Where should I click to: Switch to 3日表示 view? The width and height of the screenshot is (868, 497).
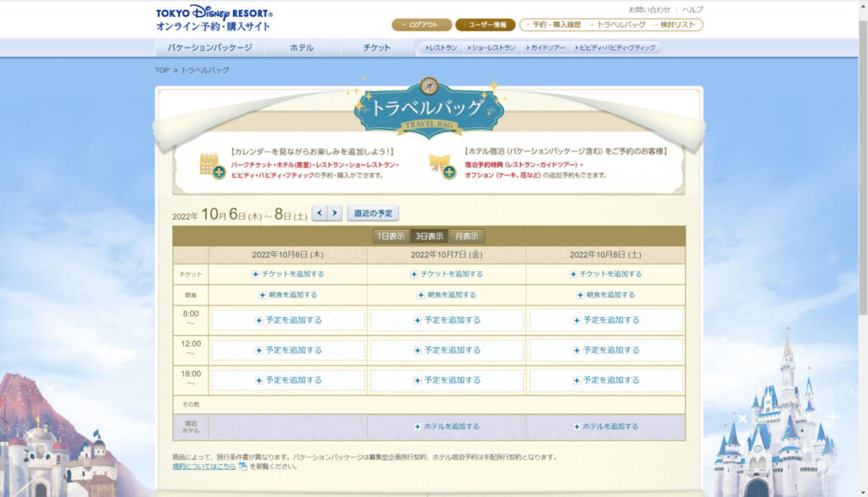429,236
